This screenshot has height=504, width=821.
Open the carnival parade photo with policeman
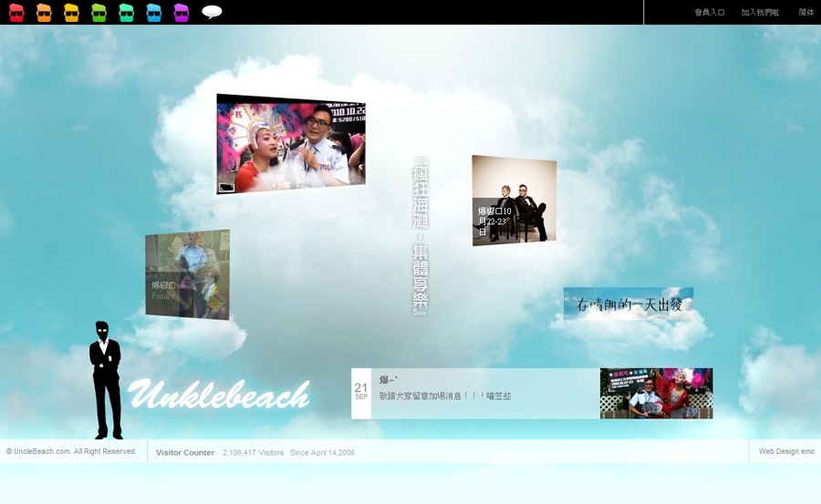point(291,144)
